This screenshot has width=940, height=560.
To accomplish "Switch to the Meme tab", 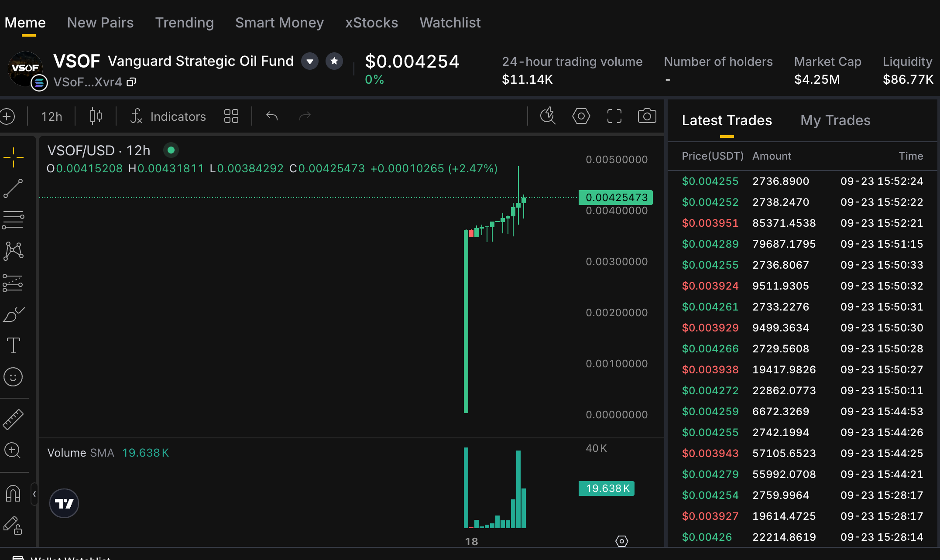I will click(x=25, y=23).
